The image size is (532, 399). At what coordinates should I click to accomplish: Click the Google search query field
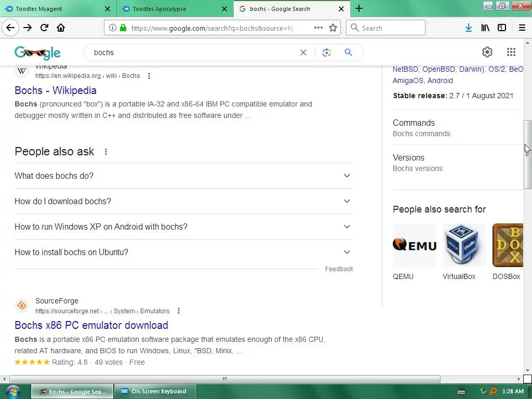click(x=193, y=52)
